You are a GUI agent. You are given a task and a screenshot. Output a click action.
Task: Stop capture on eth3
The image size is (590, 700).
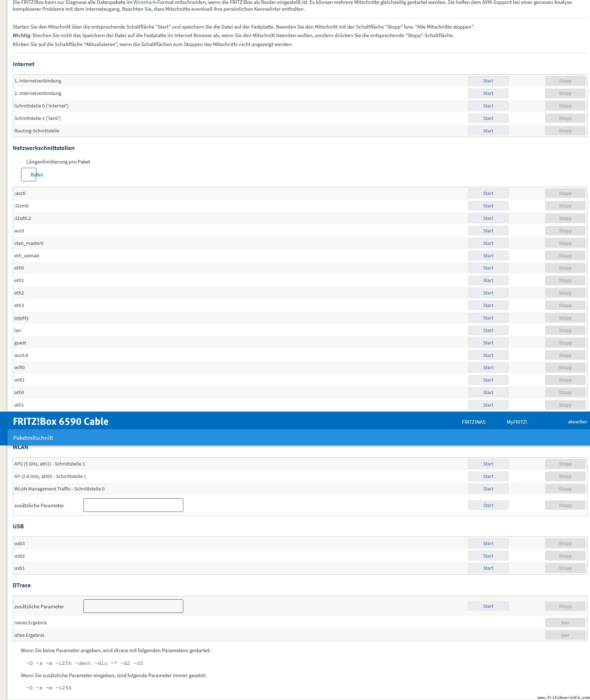[565, 306]
